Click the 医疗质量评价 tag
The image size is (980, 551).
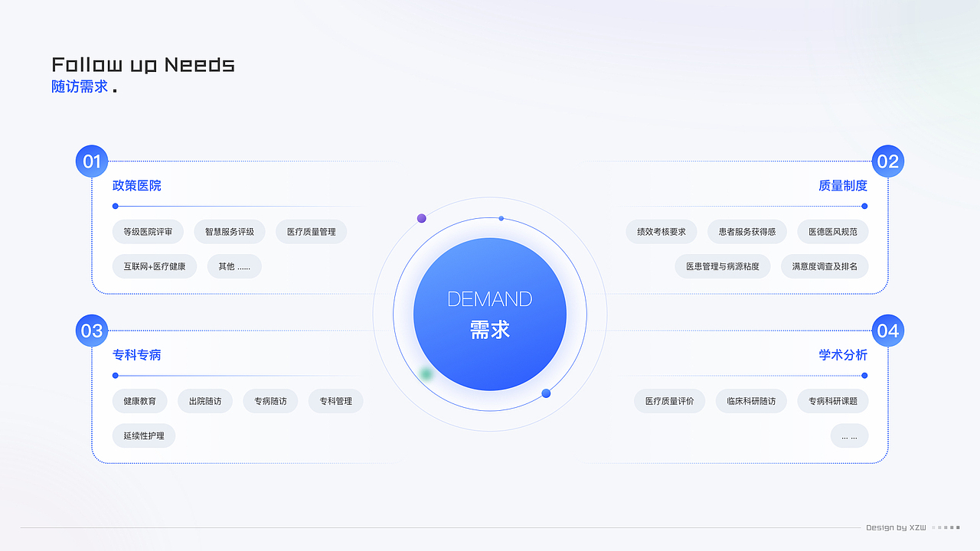tap(670, 401)
